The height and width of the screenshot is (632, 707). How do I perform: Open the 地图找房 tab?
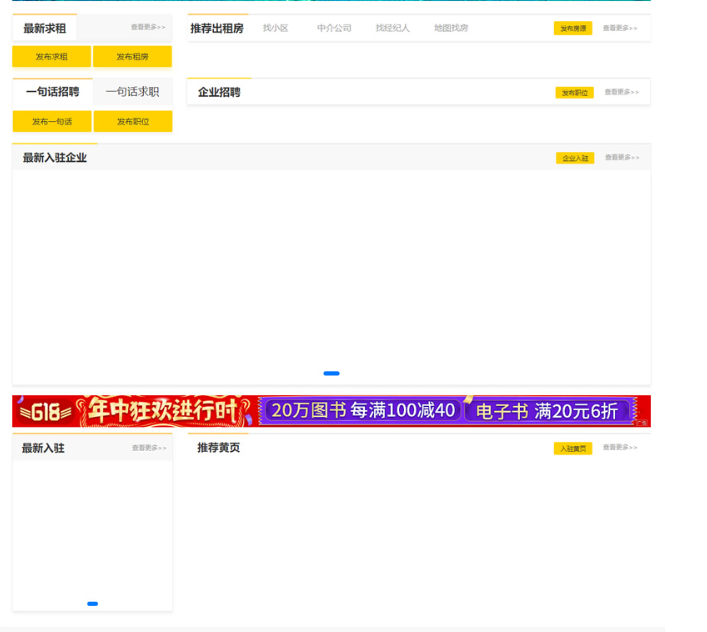tap(450, 28)
